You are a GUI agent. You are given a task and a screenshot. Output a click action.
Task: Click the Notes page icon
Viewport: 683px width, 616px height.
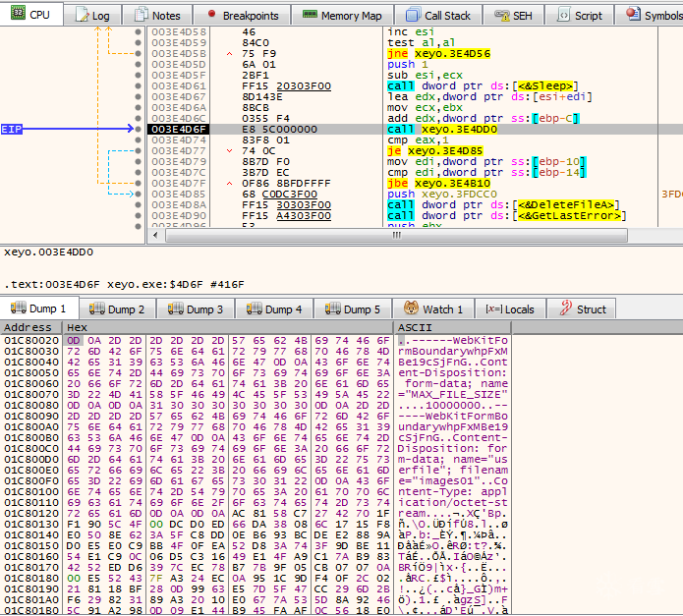point(142,15)
